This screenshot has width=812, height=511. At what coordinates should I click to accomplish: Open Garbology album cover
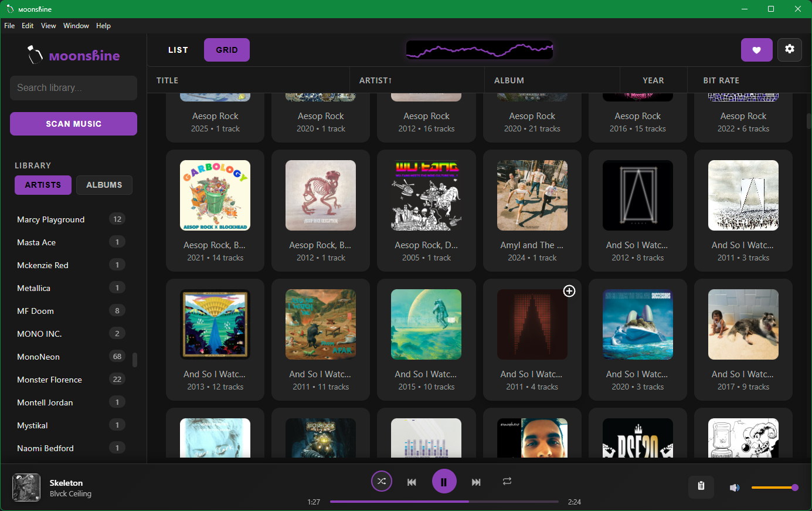[215, 195]
